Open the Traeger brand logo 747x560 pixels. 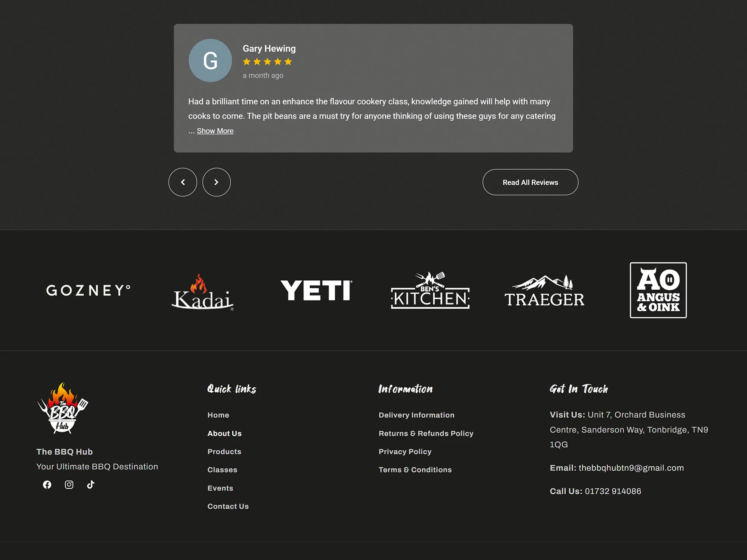tap(544, 290)
